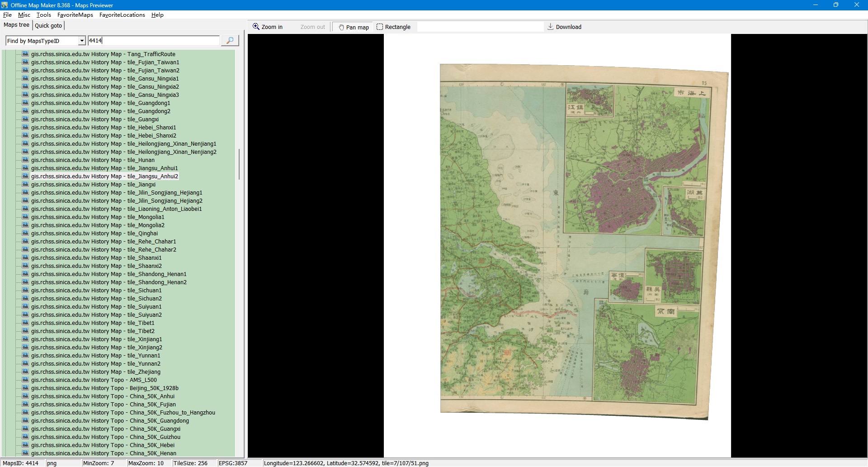
Task: Select Beijing_50K_1928b topo map entry
Action: [104, 388]
